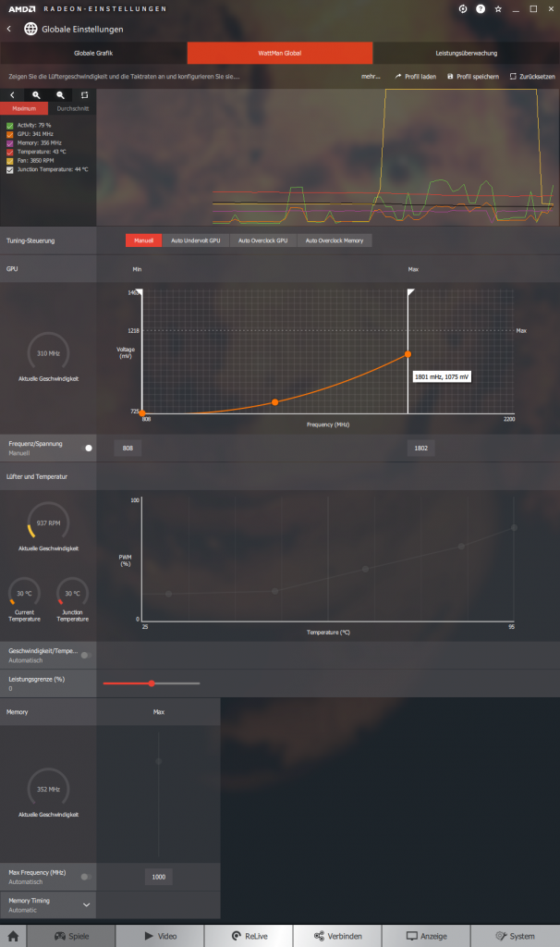
Task: Expand the mehr... description link
Action: click(371, 77)
